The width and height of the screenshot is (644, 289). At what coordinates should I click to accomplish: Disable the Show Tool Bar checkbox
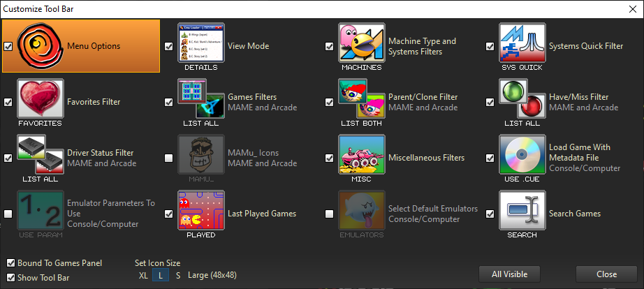coord(11,278)
